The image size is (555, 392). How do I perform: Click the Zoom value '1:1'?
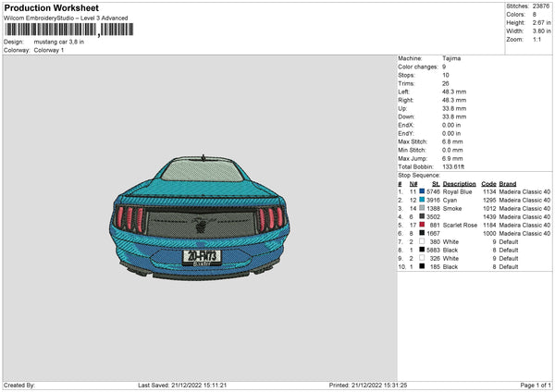(x=536, y=39)
